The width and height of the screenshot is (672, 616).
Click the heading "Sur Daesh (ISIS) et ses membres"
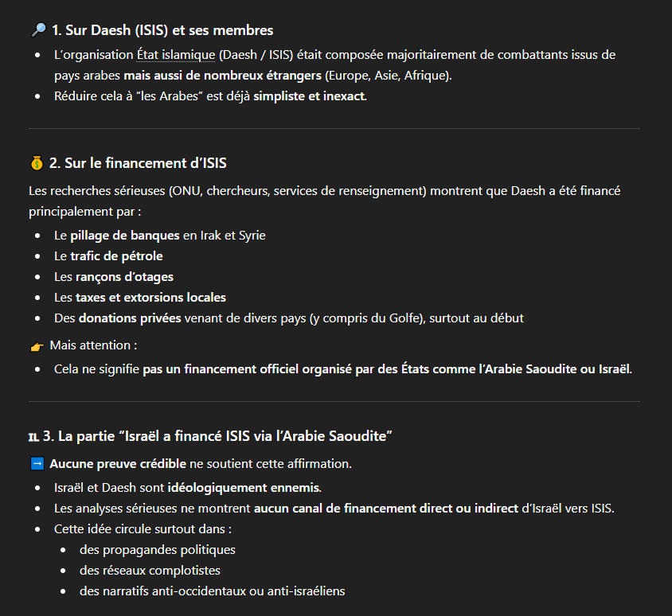pyautogui.click(x=162, y=30)
